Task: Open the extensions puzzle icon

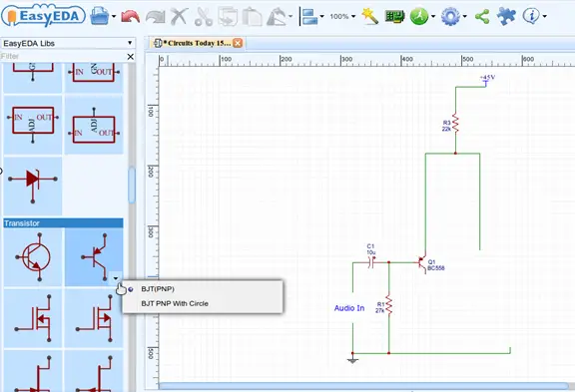Action: pos(506,16)
